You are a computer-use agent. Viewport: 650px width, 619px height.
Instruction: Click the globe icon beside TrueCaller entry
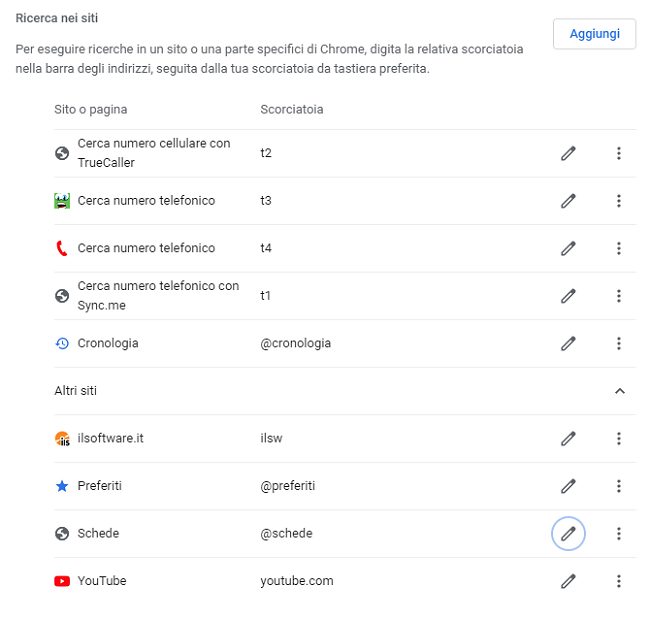tap(62, 153)
